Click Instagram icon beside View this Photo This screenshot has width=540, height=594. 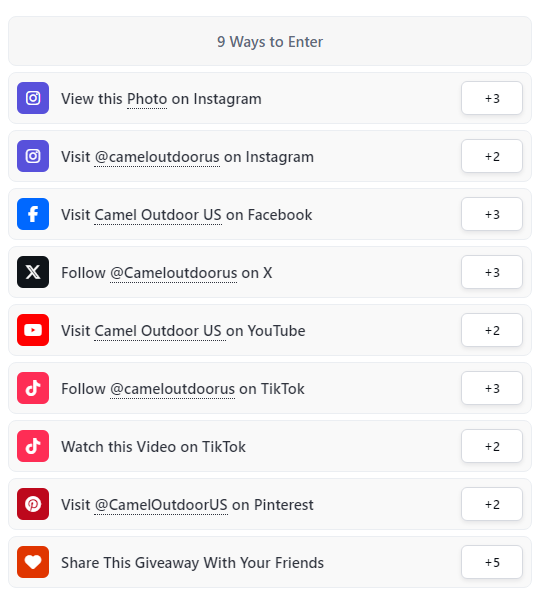tap(33, 98)
